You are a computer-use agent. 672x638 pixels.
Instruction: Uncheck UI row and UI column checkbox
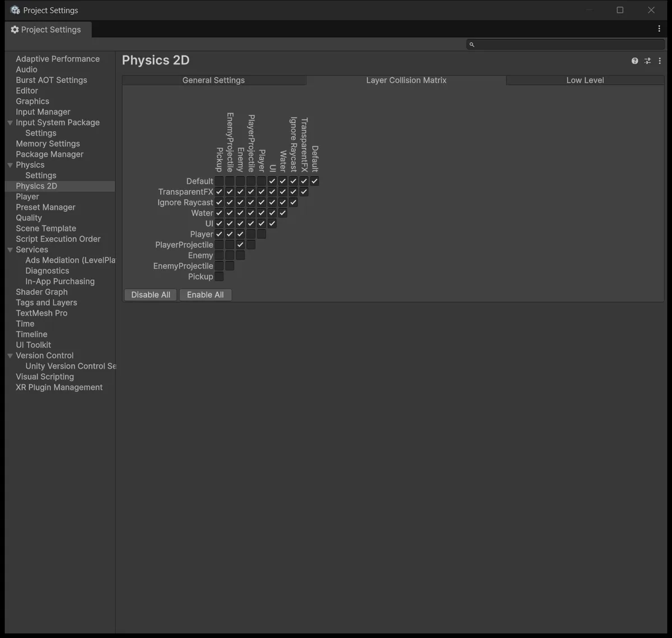tap(272, 224)
